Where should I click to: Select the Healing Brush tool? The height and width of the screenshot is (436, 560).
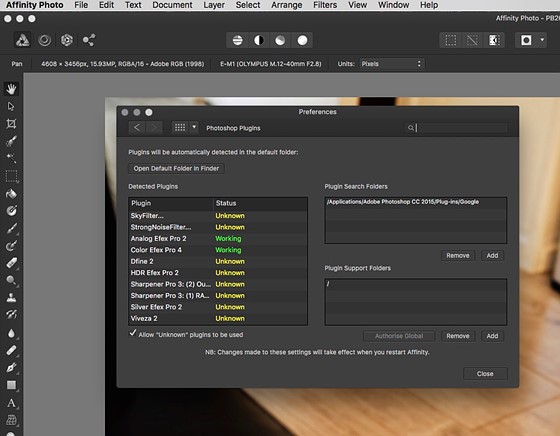tap(11, 350)
